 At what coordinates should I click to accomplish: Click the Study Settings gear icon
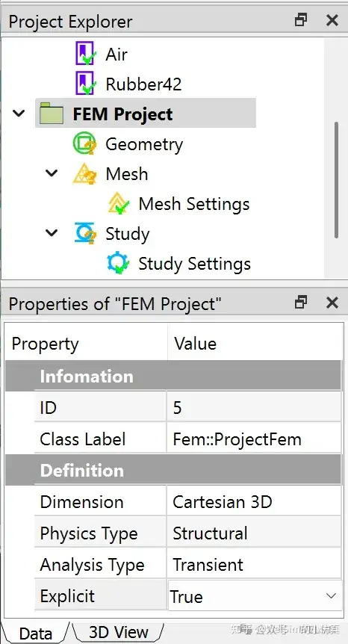pos(118,263)
